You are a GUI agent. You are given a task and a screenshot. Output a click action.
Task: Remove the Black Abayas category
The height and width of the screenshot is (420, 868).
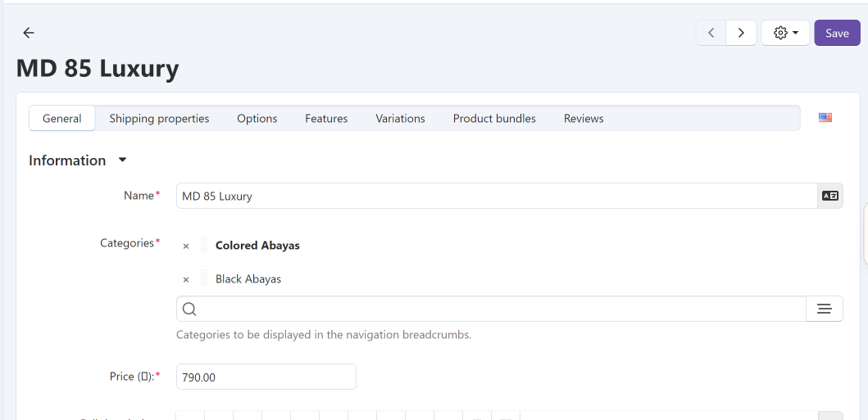click(x=186, y=280)
